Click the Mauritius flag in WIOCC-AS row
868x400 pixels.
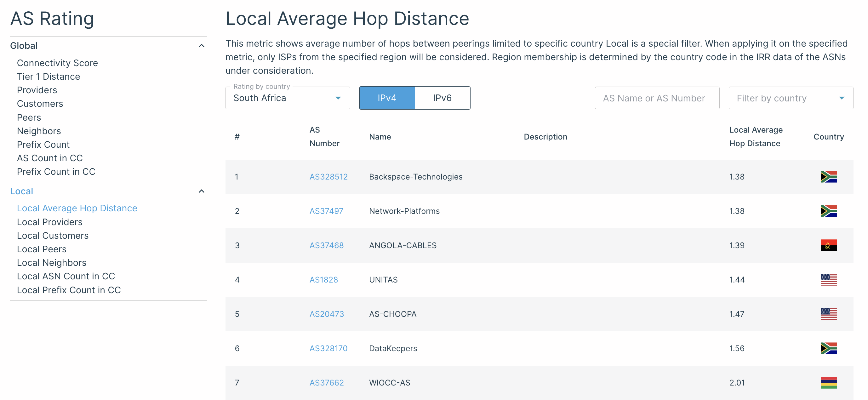829,382
